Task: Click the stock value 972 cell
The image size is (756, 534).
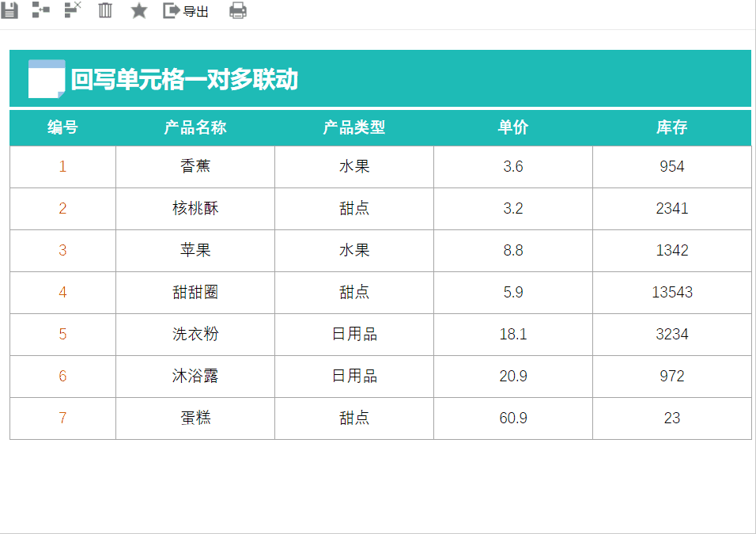Action: tap(671, 377)
